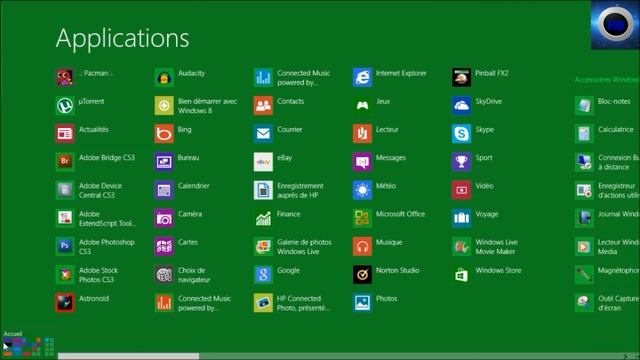Open the Calendrier app icon
Viewport: 640px width, 360px height.
(x=164, y=190)
